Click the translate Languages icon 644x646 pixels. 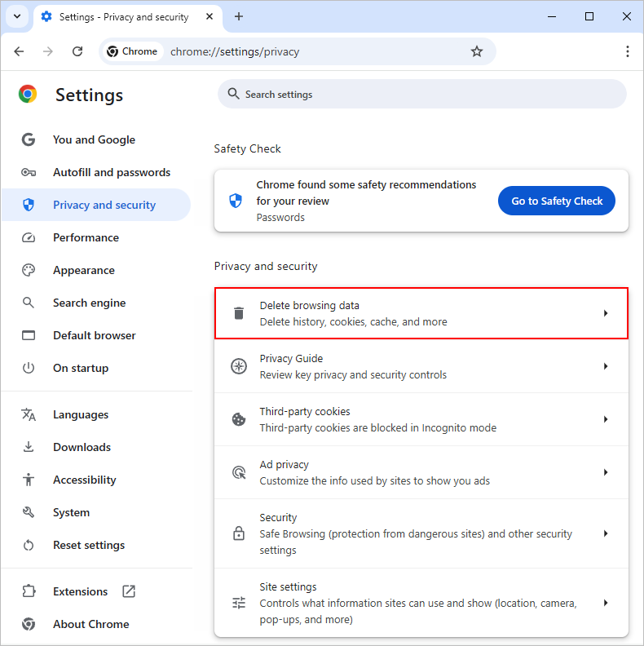(x=29, y=414)
